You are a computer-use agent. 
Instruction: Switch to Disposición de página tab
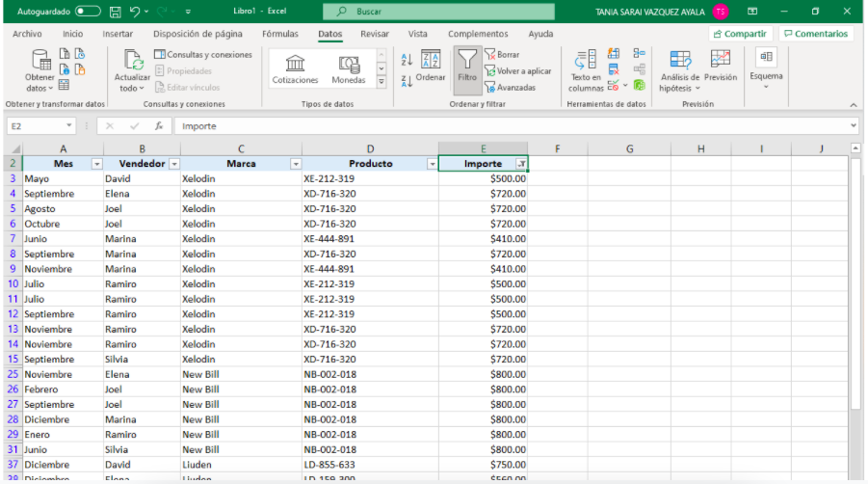(197, 34)
